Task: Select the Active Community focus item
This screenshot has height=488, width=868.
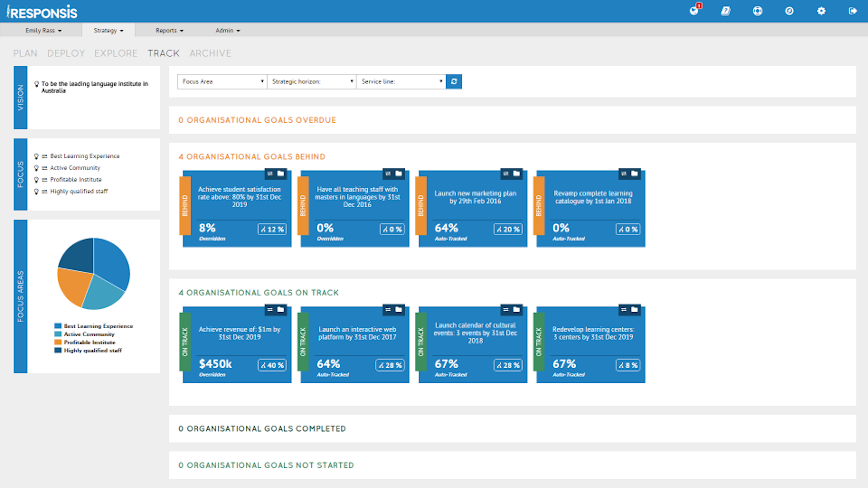Action: (x=75, y=168)
